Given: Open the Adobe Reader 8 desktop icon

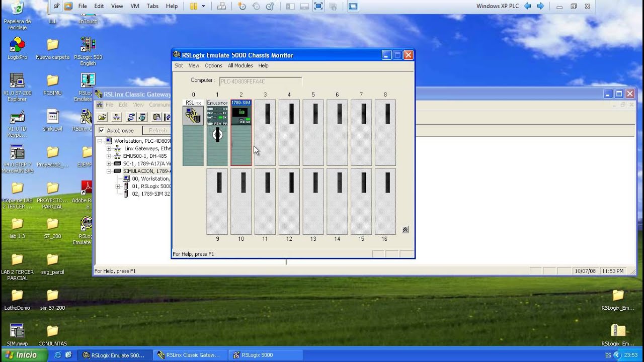Looking at the screenshot, I should click(87, 195).
